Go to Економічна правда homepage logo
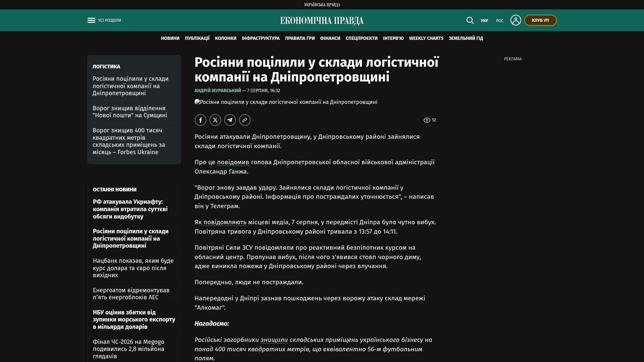Image resolution: width=644 pixels, height=362 pixels. point(322,21)
